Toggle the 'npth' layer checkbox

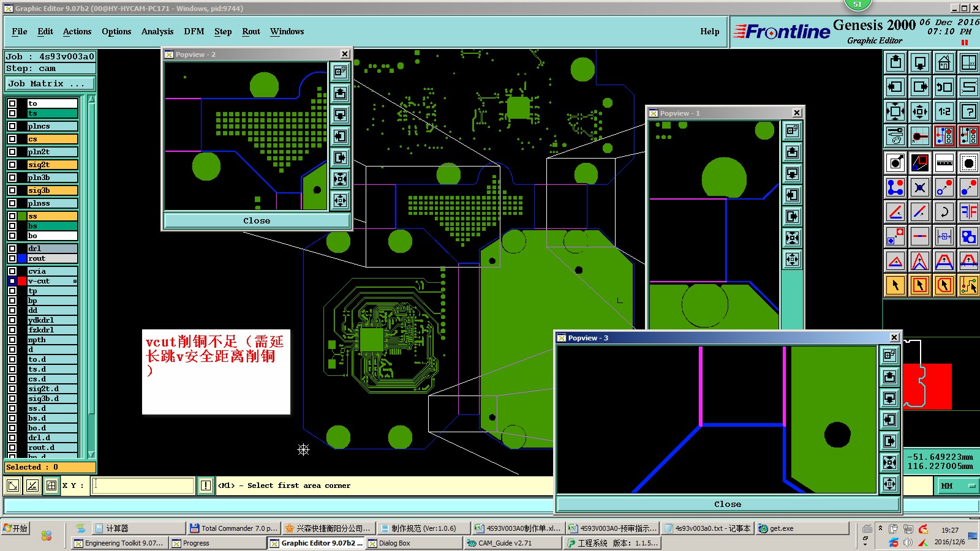coord(12,340)
